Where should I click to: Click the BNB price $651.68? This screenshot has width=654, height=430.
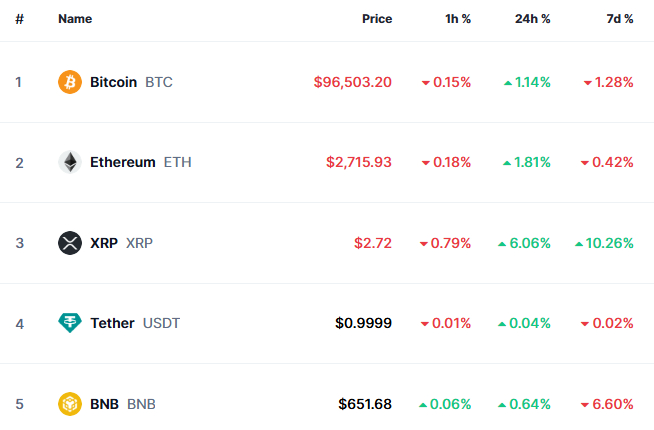(x=365, y=404)
